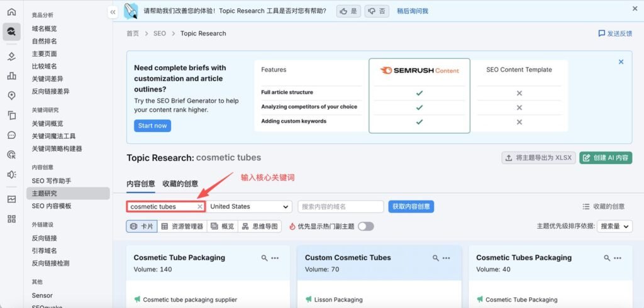Click 搜索内容的域名 input field
The image size is (644, 308).
click(340, 207)
